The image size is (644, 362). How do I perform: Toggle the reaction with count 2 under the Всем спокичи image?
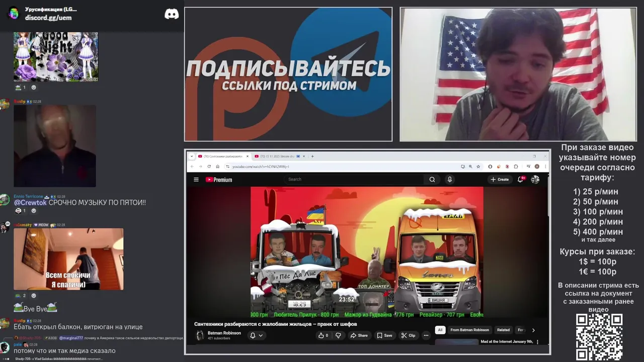(20, 296)
